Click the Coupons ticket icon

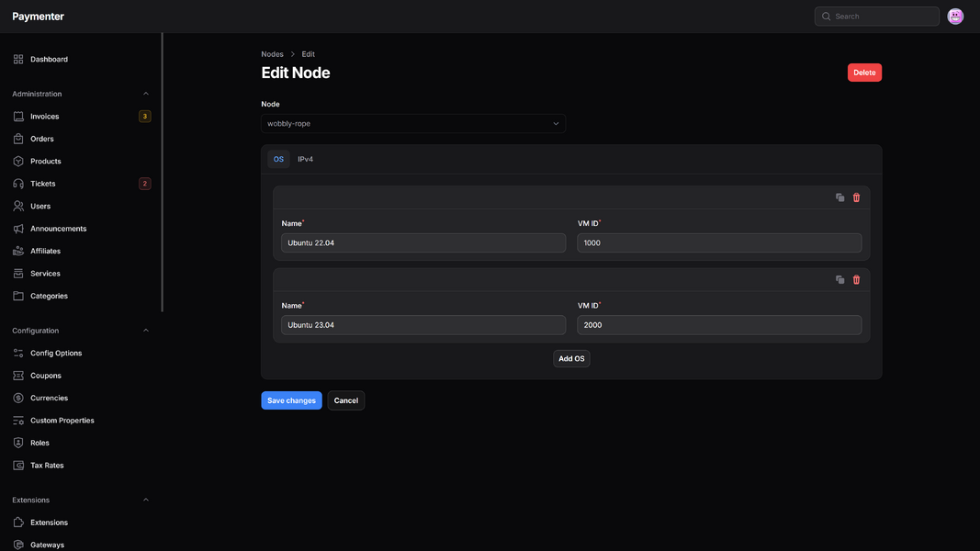pyautogui.click(x=18, y=376)
